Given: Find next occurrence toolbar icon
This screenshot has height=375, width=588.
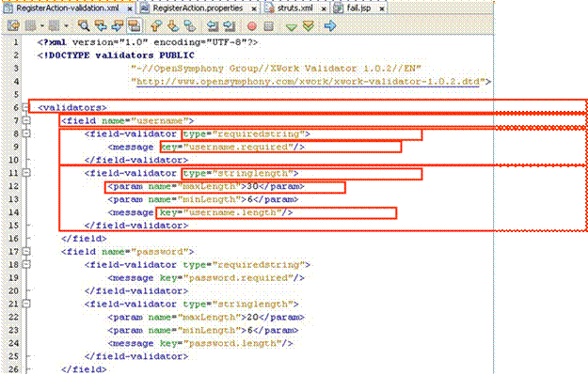Looking at the screenshot, I should [118, 25].
